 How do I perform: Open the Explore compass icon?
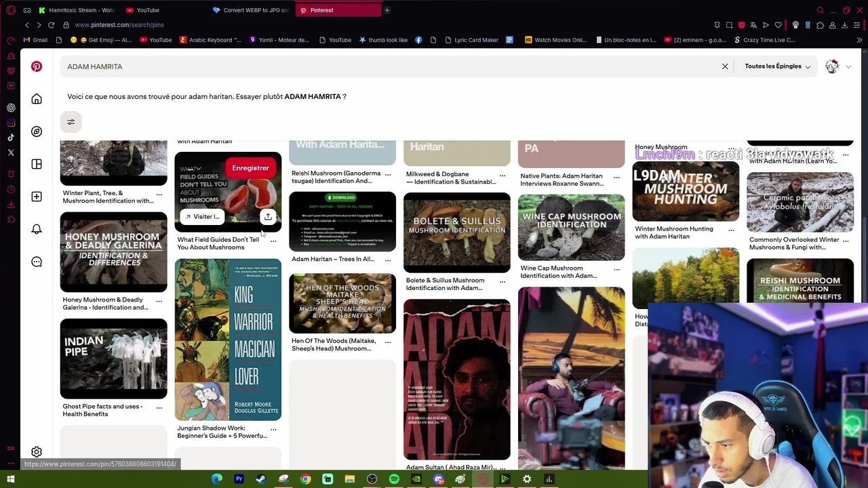coord(37,131)
